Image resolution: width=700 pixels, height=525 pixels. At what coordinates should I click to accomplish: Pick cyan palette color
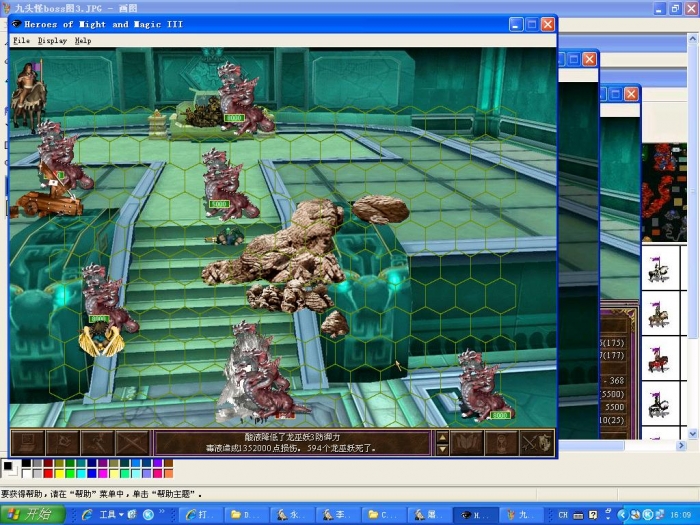[x=81, y=473]
